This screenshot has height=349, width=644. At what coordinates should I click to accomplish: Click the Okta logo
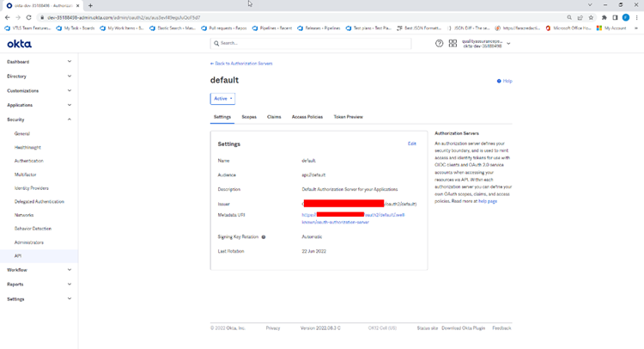pyautogui.click(x=19, y=44)
